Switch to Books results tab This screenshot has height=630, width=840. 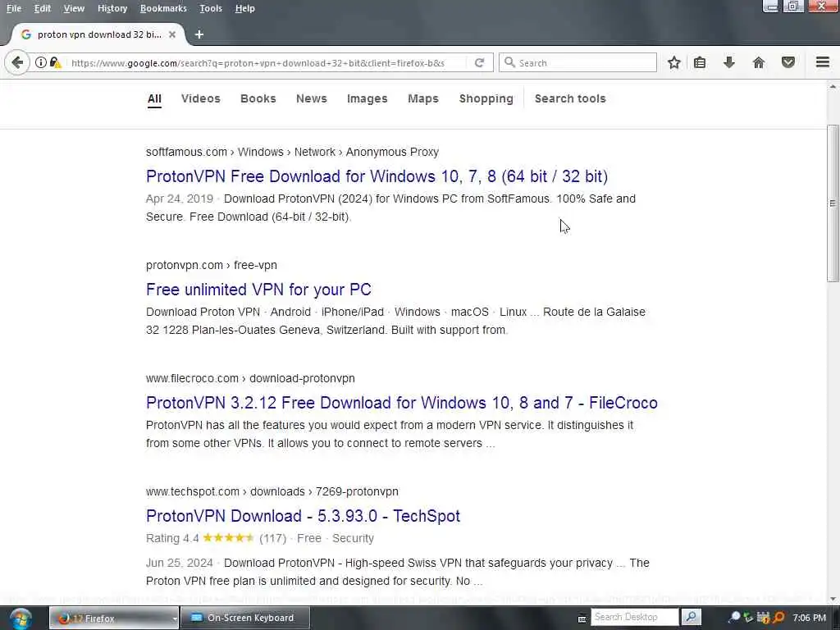258,98
